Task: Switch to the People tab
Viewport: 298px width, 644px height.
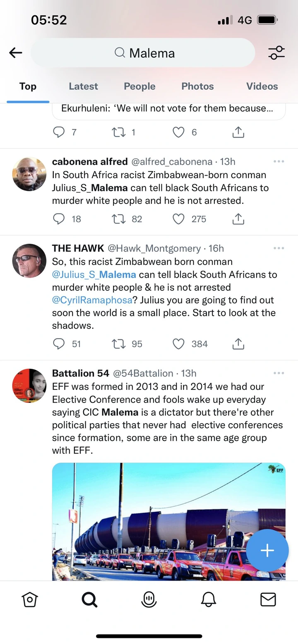Action: [x=139, y=86]
